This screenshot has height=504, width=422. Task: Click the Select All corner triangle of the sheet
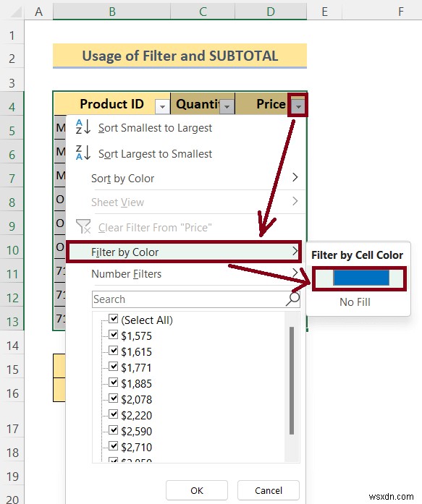coord(15,12)
